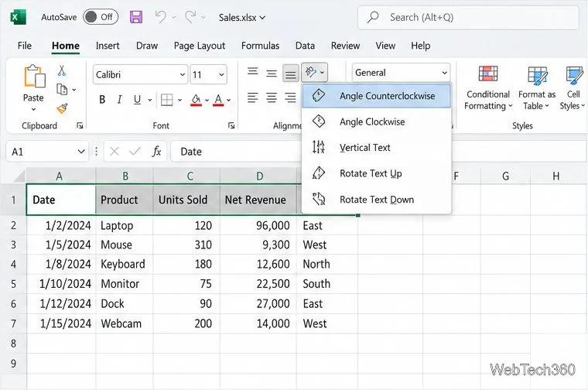Apply the Fill Color bucket
This screenshot has width=588, height=390.
pos(196,100)
